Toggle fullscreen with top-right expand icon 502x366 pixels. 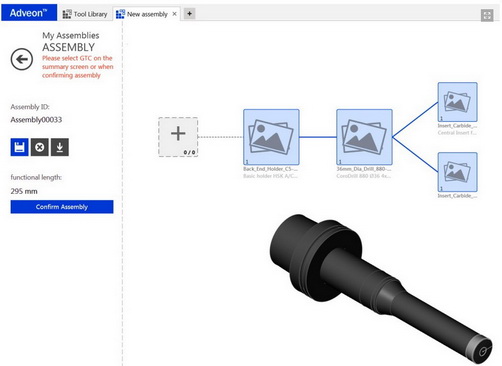(x=487, y=15)
